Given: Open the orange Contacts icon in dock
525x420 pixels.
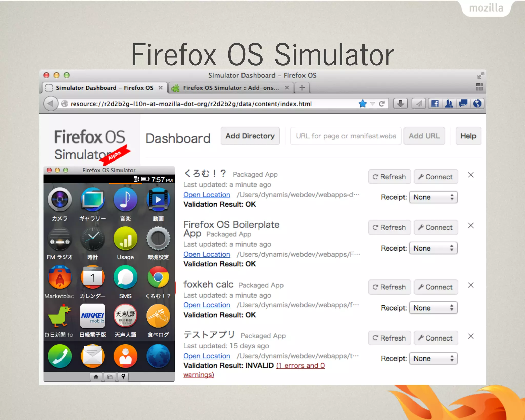Looking at the screenshot, I should pos(125,356).
